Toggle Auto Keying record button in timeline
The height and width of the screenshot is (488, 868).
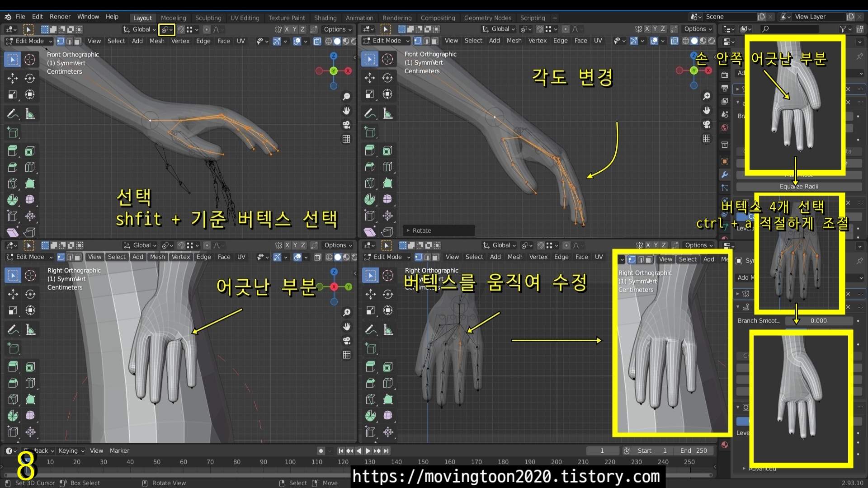tap(321, 451)
